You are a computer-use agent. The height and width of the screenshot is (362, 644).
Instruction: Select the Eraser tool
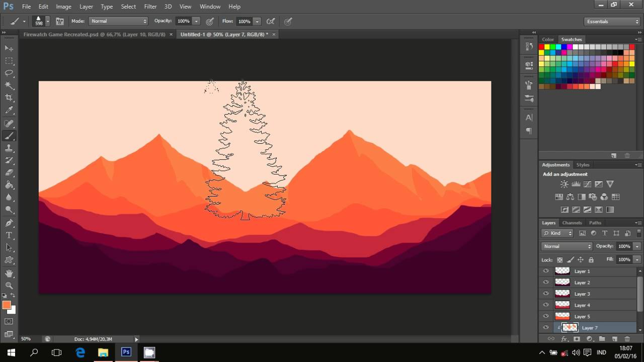pyautogui.click(x=9, y=172)
